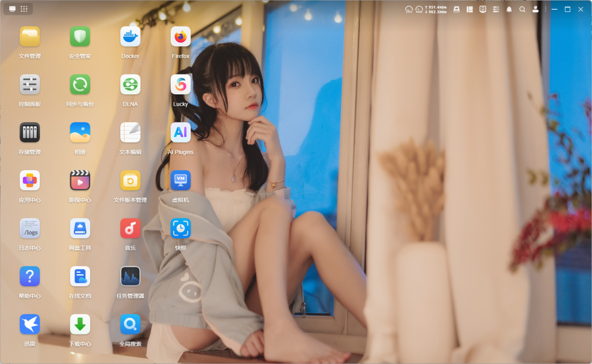This screenshot has width=592, height=364.
Task: Open 存储管理 storage manager
Action: (x=30, y=132)
